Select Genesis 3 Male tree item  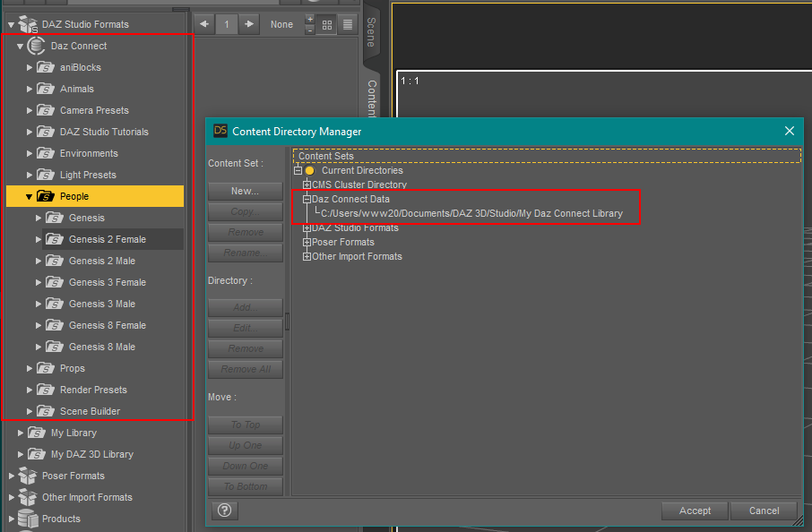[x=102, y=304]
